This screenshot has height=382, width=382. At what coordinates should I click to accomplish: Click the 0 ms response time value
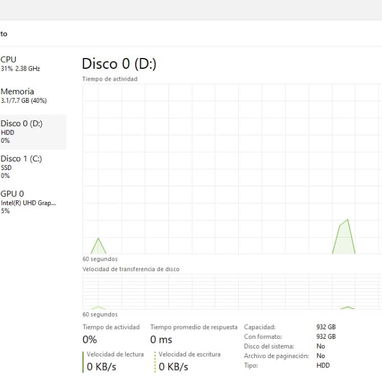(161, 340)
